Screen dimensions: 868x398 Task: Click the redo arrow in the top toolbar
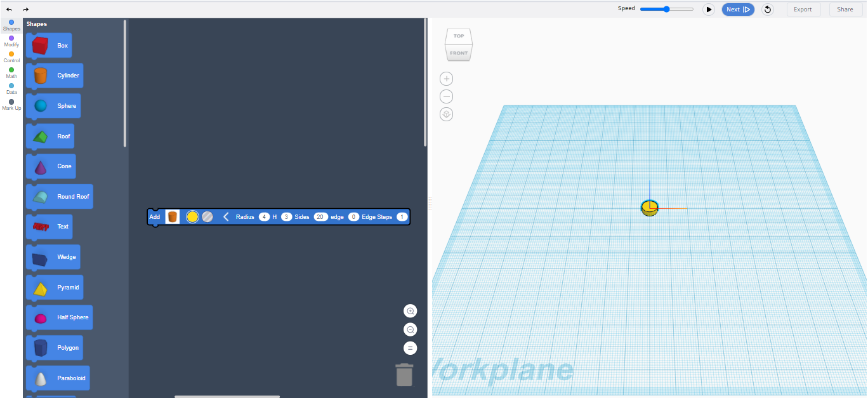tap(25, 9)
